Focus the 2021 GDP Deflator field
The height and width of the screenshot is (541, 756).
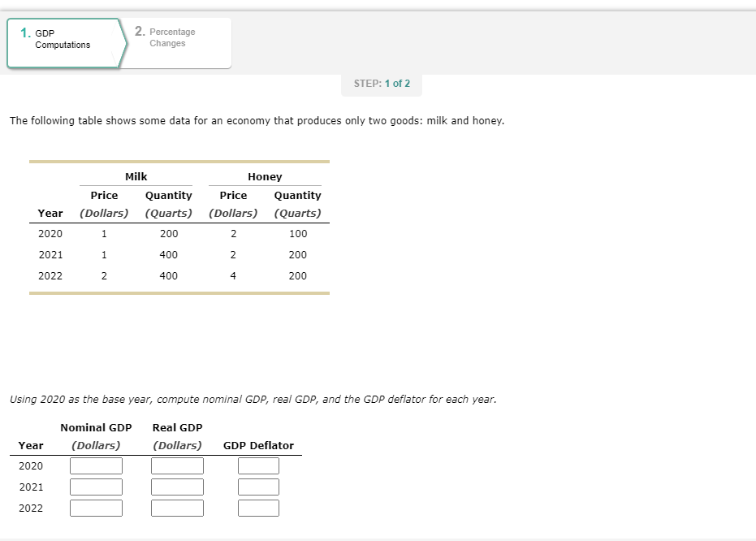coord(258,487)
